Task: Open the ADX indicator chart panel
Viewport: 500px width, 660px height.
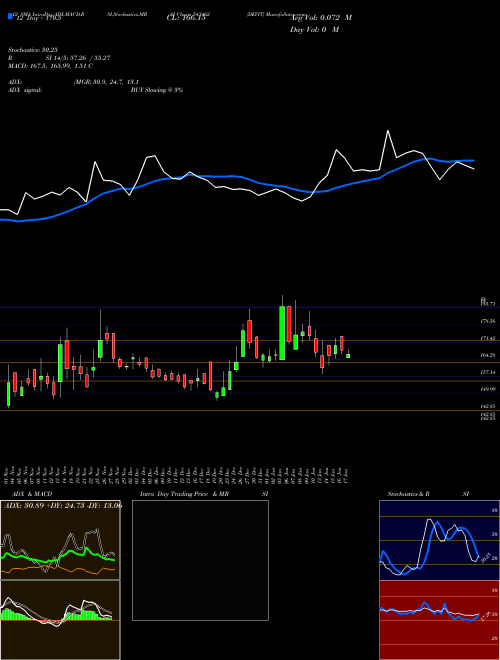Action: click(60, 540)
